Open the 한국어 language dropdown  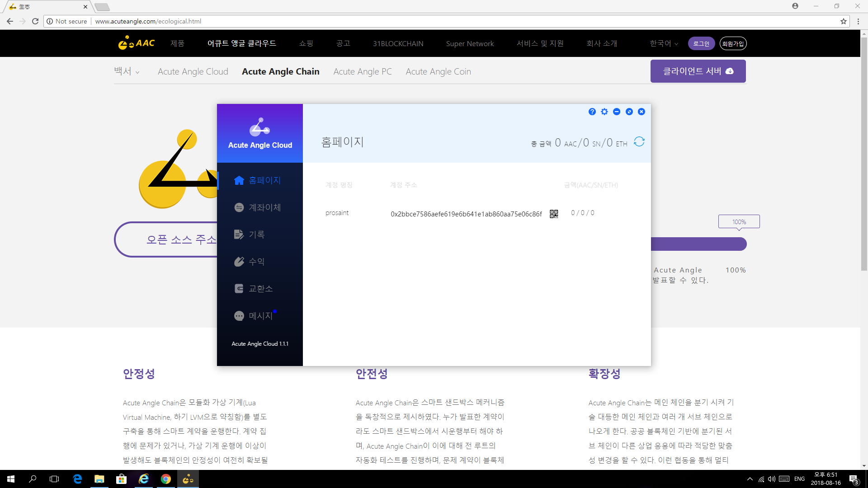[664, 43]
